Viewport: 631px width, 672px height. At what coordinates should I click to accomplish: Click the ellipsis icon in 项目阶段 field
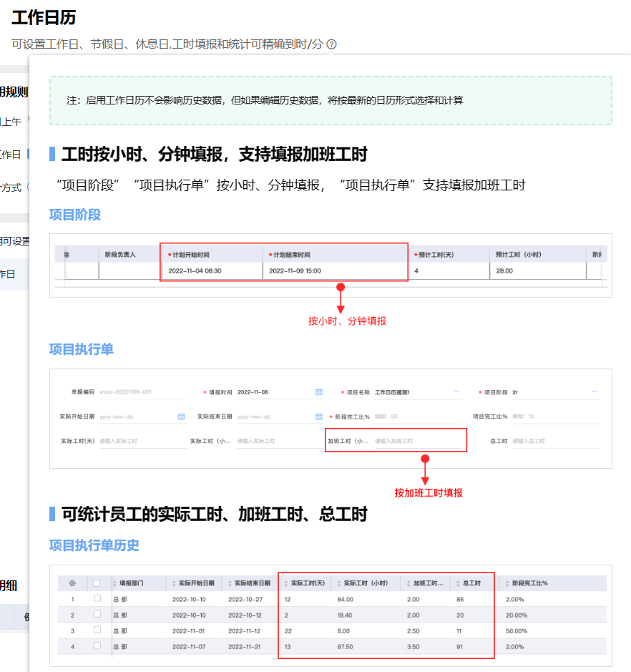pyautogui.click(x=594, y=392)
